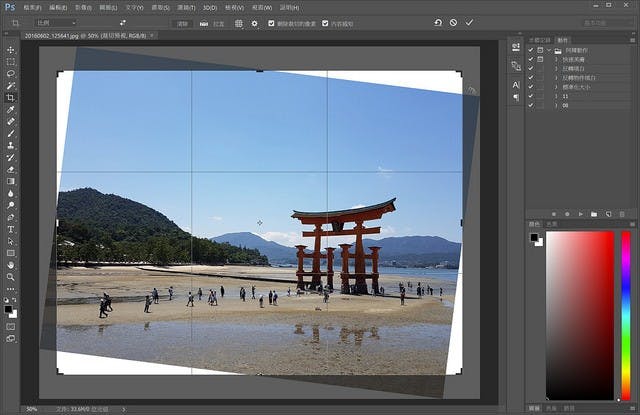Screen dimensions: 640x415
Task: Select the Type tool
Action: point(11,229)
